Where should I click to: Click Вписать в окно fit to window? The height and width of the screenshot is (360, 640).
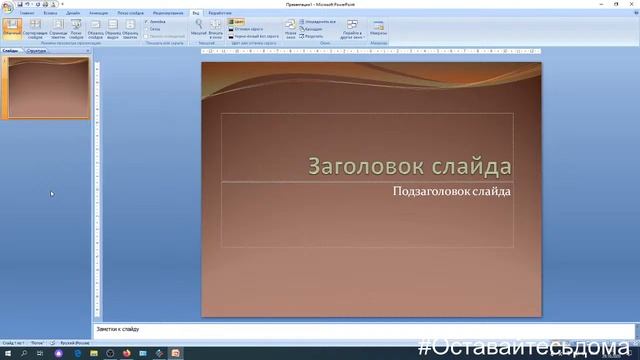216,29
